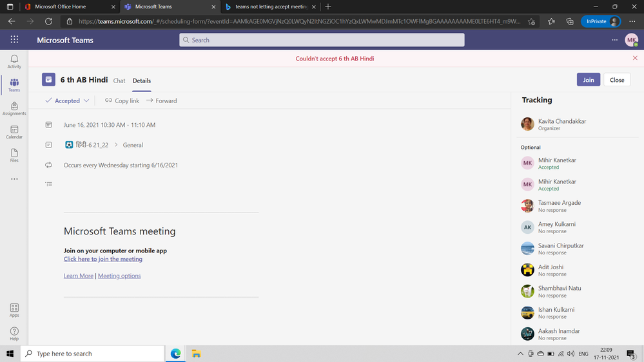The image size is (644, 362).
Task: Click the InPrivate profile button
Action: click(601, 21)
